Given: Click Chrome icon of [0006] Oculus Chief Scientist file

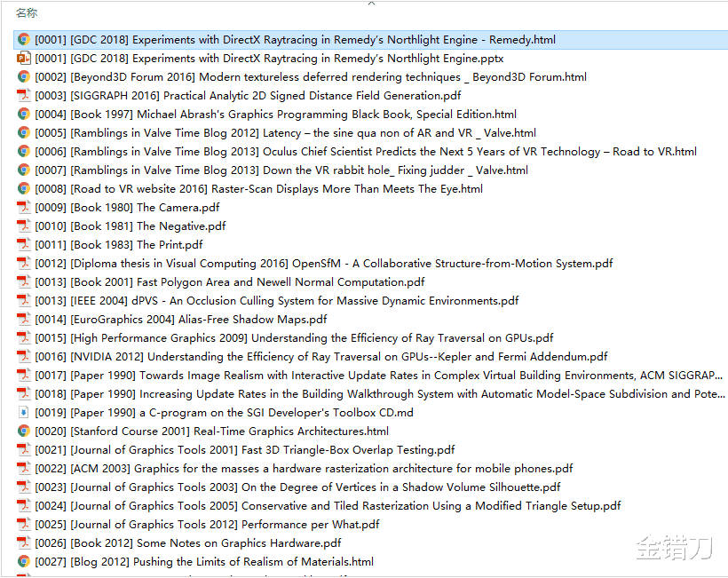Looking at the screenshot, I should point(24,151).
